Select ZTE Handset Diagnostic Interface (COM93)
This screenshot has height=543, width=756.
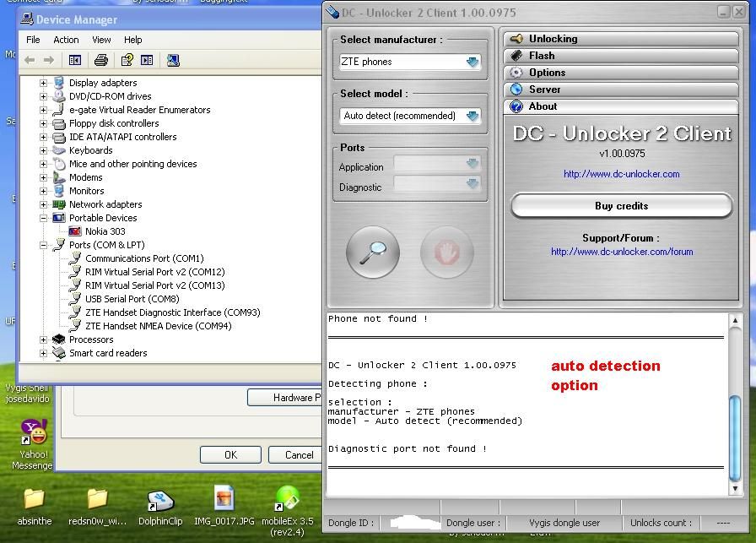click(x=172, y=312)
